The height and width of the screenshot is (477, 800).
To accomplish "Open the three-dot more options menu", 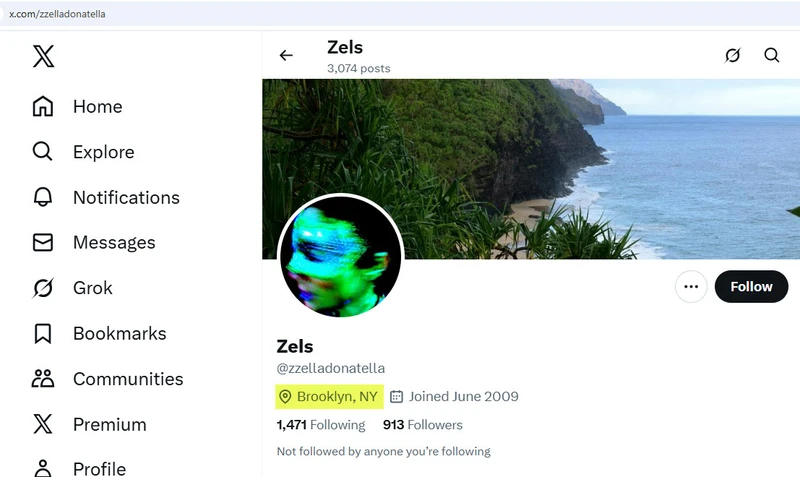I will [690, 287].
